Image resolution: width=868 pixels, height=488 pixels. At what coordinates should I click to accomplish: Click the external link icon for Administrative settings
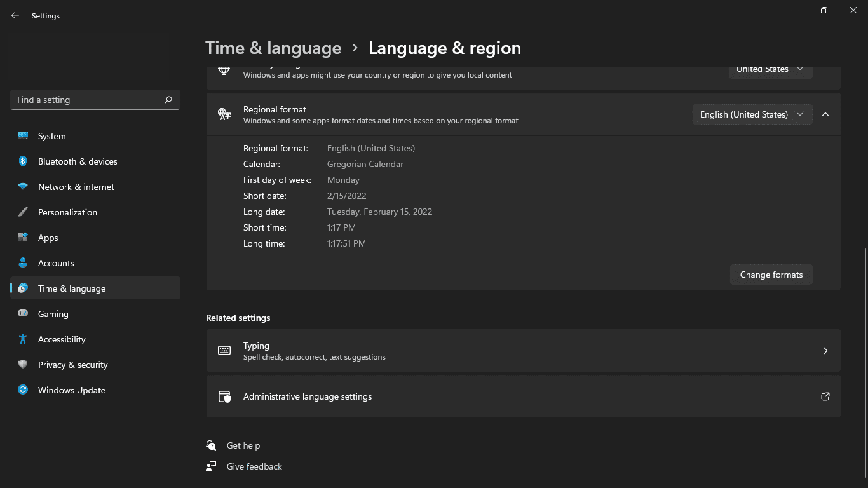point(825,396)
